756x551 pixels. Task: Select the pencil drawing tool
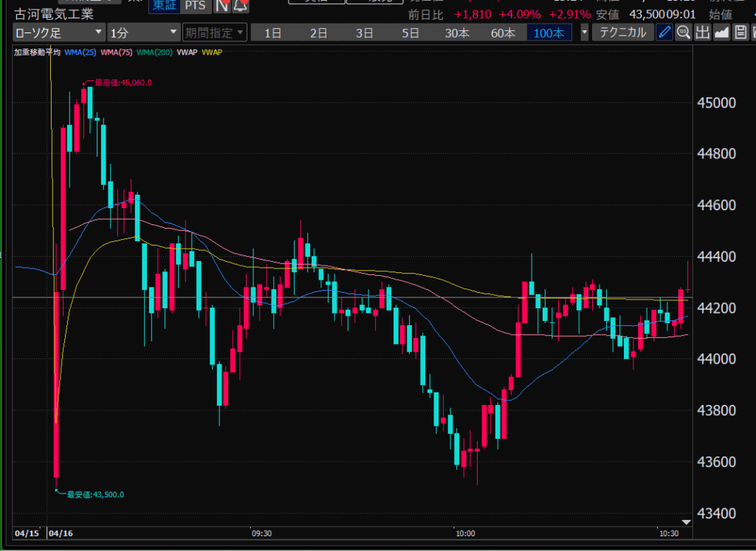tap(664, 32)
